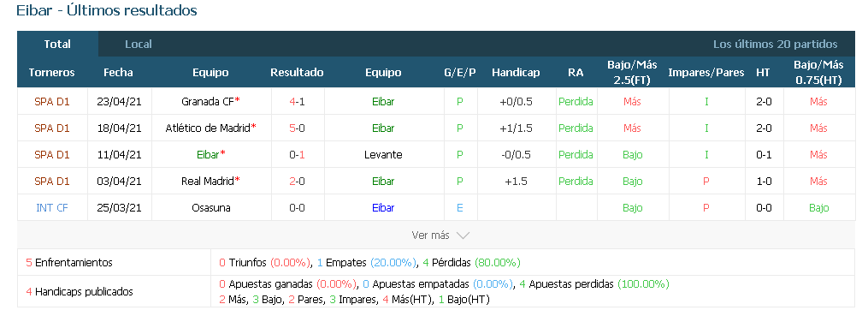
Task: Open the Levante team link
Action: click(383, 155)
